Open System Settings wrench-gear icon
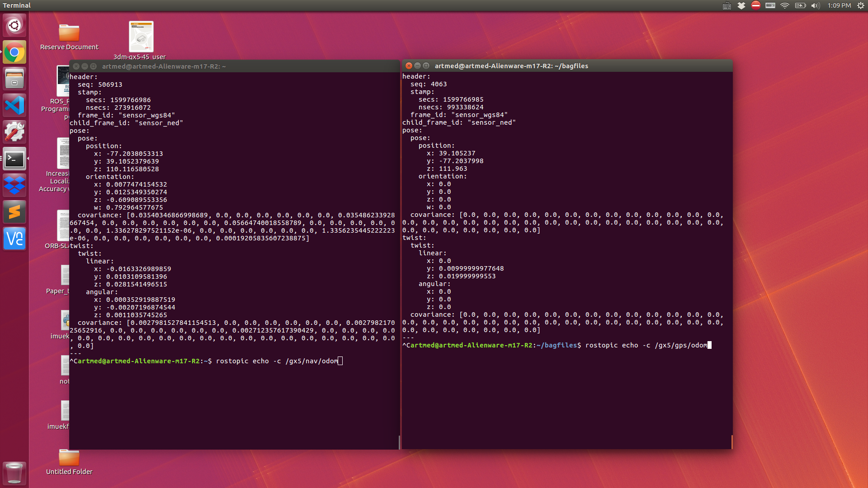The height and width of the screenshot is (488, 868). (x=14, y=132)
